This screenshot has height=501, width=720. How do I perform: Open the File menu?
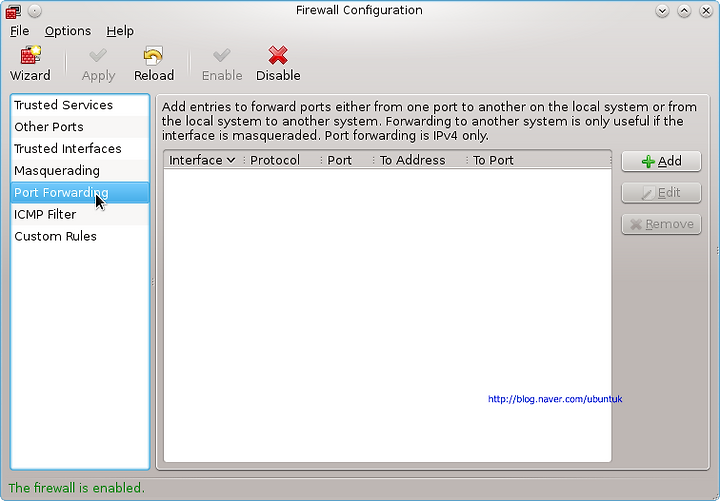[x=19, y=31]
